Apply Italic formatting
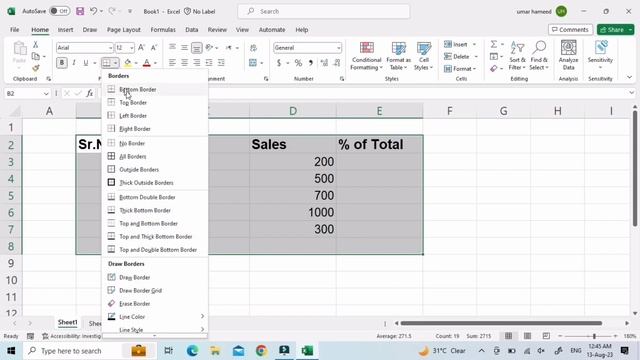 click(x=74, y=62)
